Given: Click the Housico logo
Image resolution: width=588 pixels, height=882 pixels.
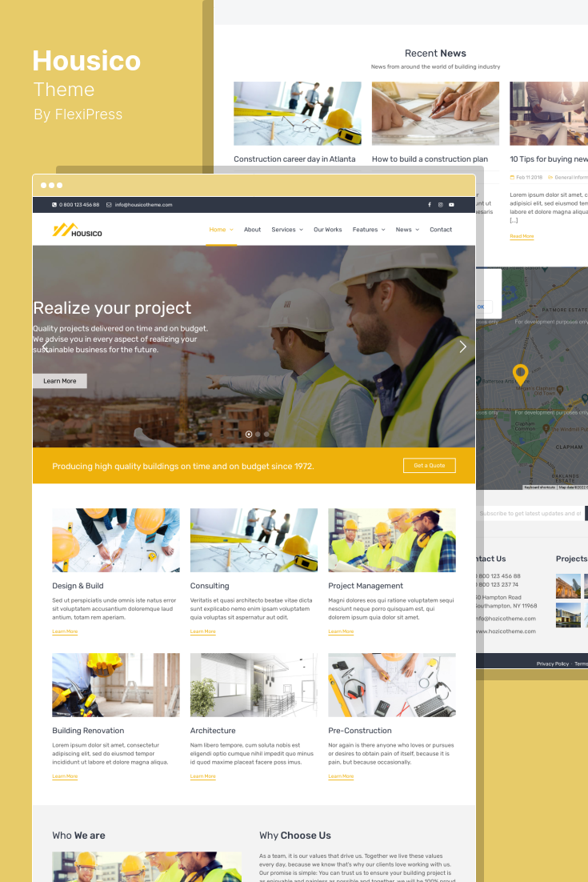Looking at the screenshot, I should [x=78, y=230].
